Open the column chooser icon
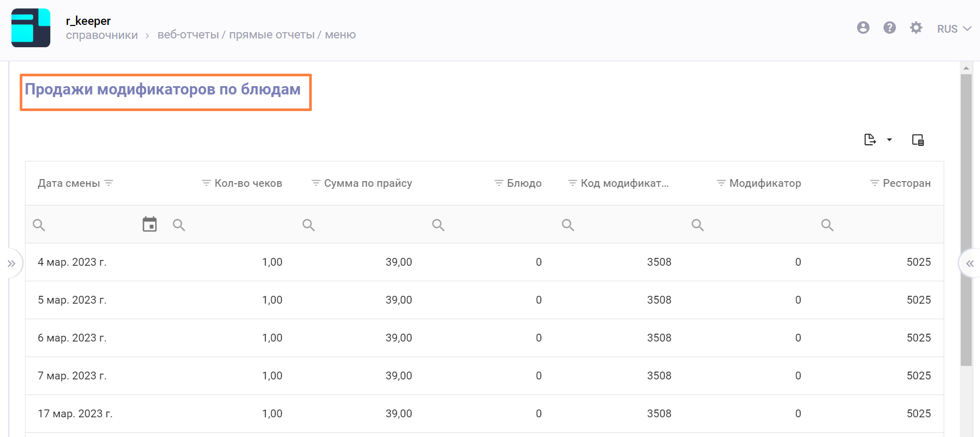 (x=918, y=140)
